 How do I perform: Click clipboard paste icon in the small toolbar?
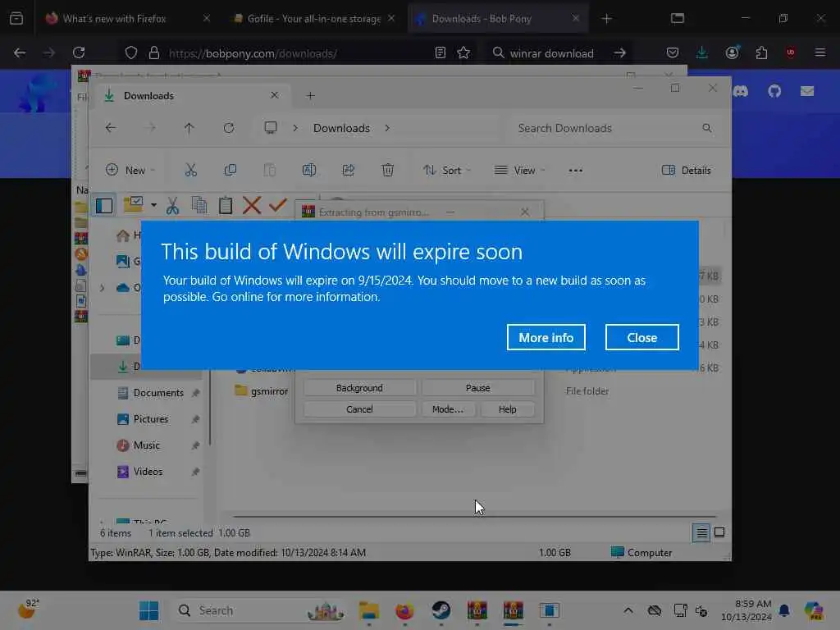pyautogui.click(x=226, y=206)
